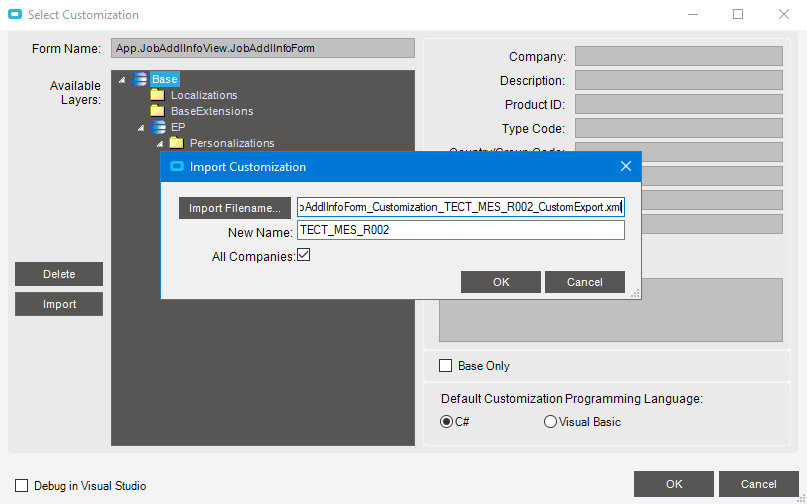The width and height of the screenshot is (807, 504).
Task: Click the 'Available Layers:' label
Action: (75, 93)
